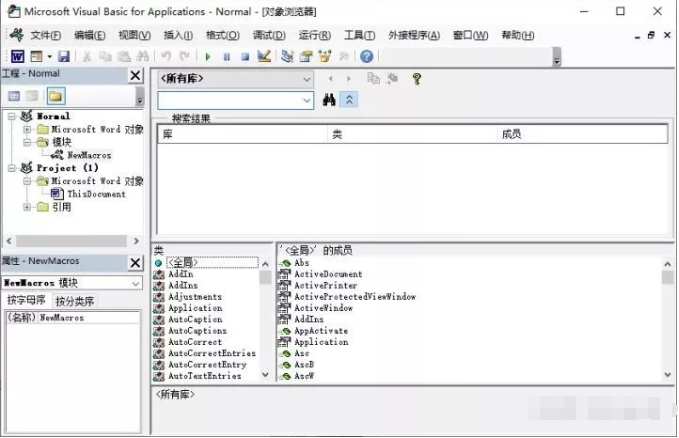Click View Object icon in project panel

coord(32,96)
